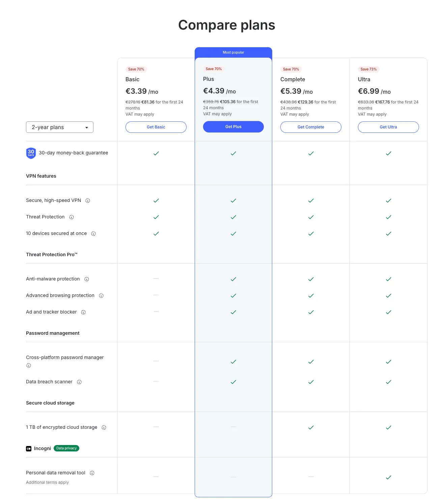Screen dimensions: 448x503
Task: Choose the Get Complete button
Action: click(311, 127)
